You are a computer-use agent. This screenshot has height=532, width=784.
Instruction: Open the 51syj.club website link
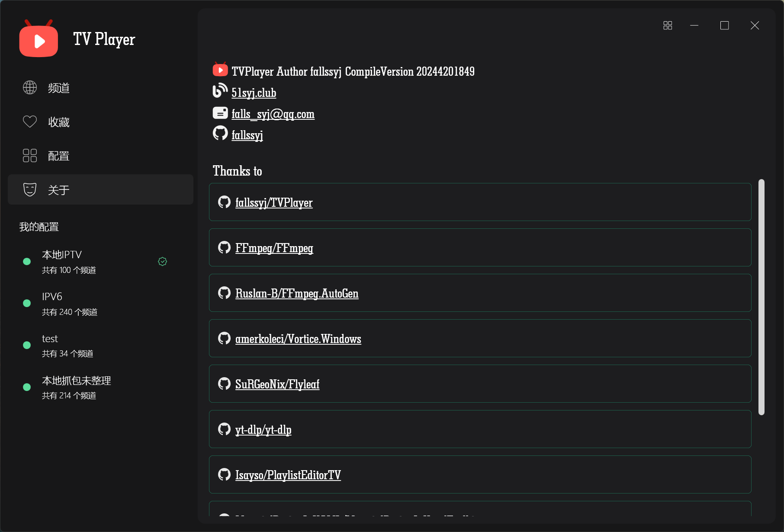254,93
